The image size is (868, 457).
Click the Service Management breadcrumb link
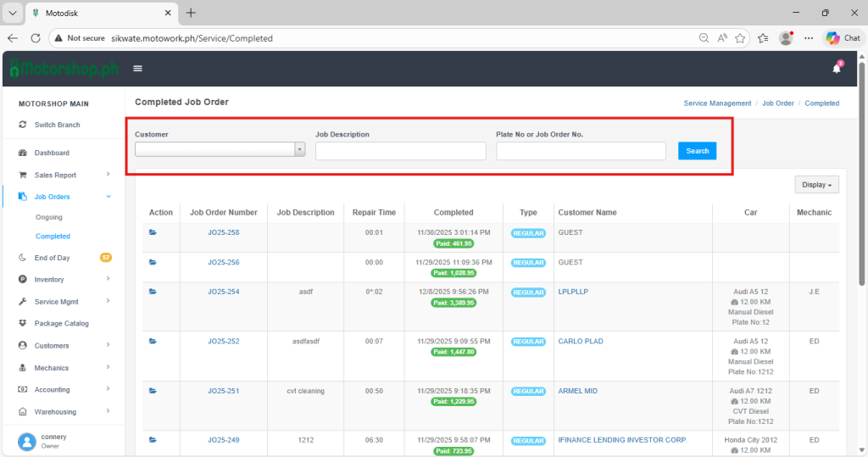717,103
